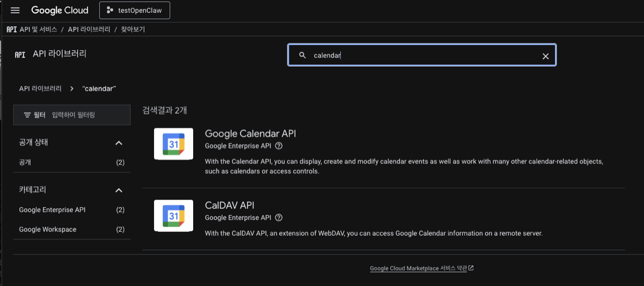Open the CalDAV API result
This screenshot has width=644, height=286.
tap(230, 206)
